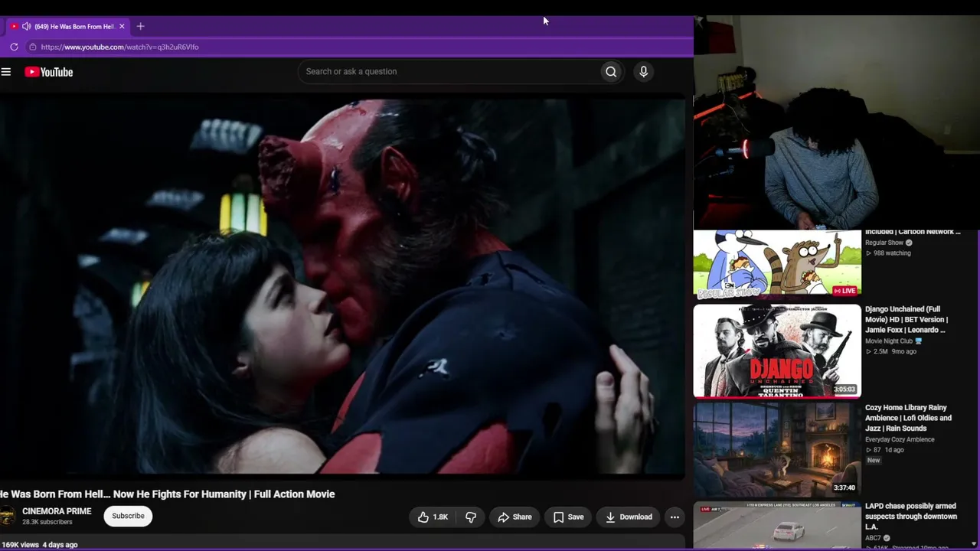Open the Regular Show live thumbnail
Viewport: 980px width, 551px height.
click(x=777, y=263)
